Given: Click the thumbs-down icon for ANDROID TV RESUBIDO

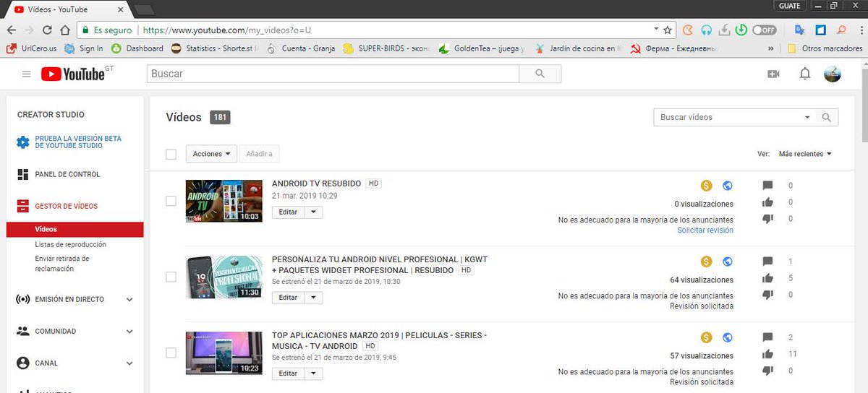Looking at the screenshot, I should coord(768,219).
